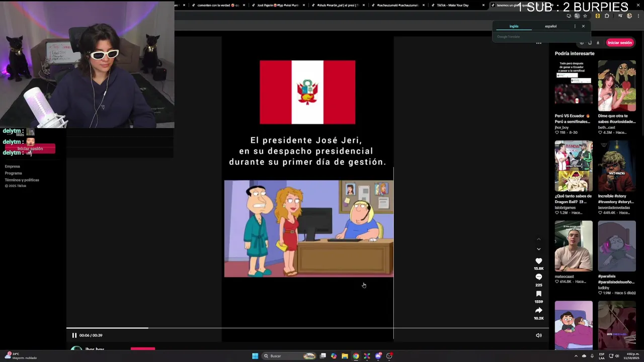Open the 'Increíble #story' video thumbnail
The image size is (644, 362).
coord(617,166)
